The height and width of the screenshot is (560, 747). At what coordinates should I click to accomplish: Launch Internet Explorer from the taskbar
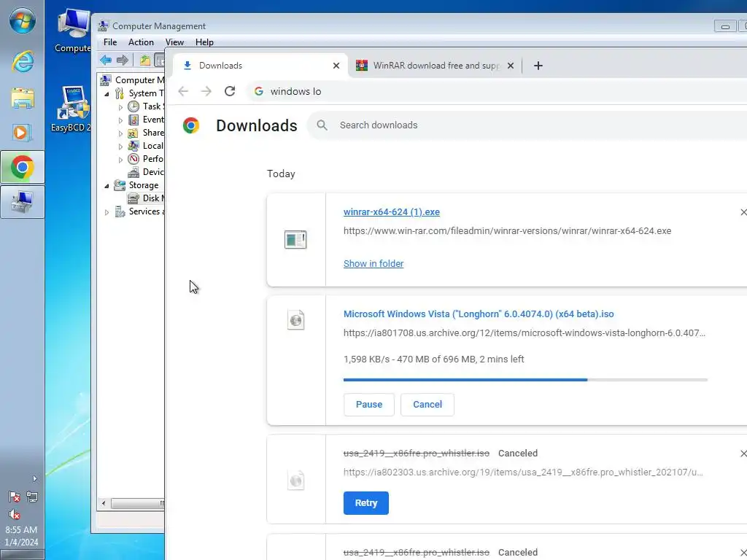click(x=23, y=61)
